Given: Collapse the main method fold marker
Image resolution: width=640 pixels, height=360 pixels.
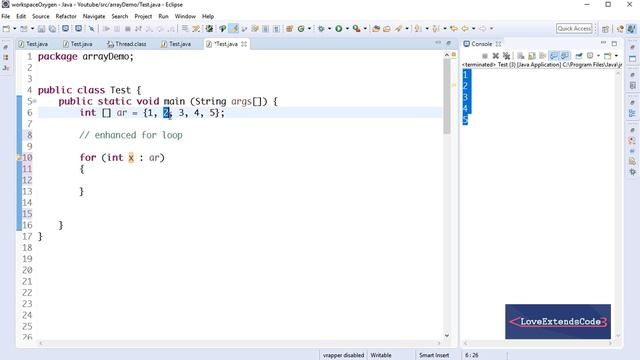Looking at the screenshot, I should (x=35, y=101).
